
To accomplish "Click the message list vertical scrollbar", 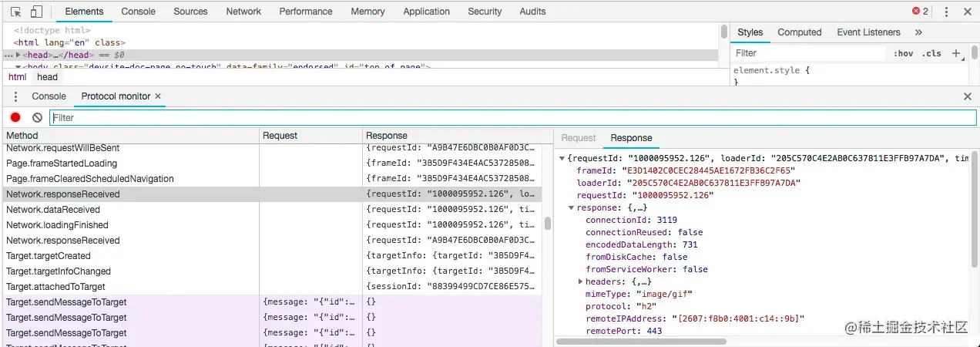I will point(548,224).
